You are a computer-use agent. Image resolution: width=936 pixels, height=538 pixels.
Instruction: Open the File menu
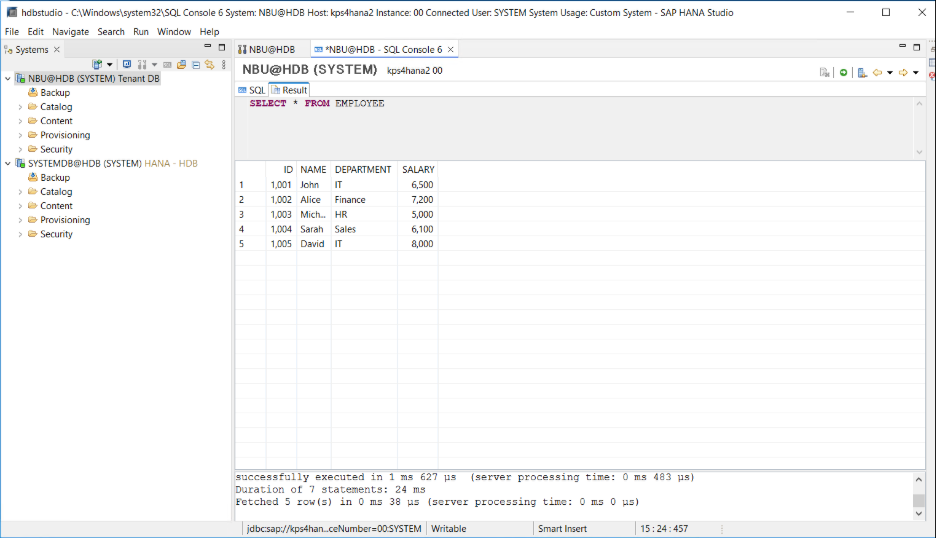point(12,32)
